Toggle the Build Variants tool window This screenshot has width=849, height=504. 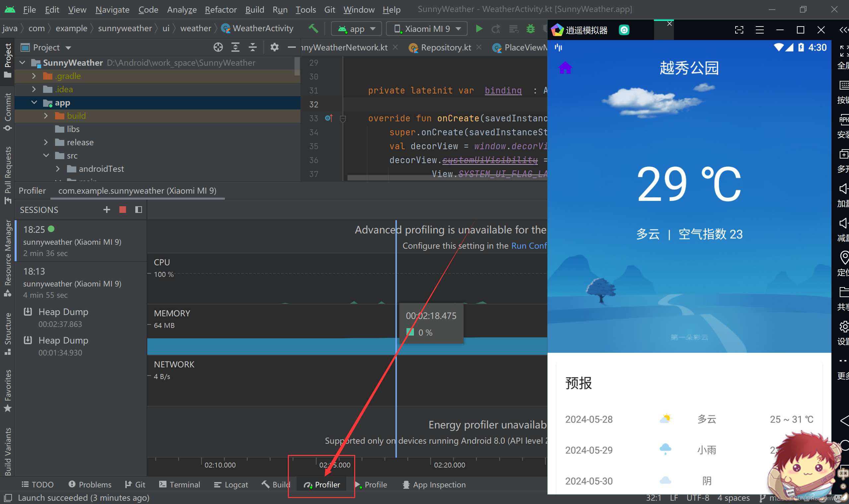(x=8, y=451)
